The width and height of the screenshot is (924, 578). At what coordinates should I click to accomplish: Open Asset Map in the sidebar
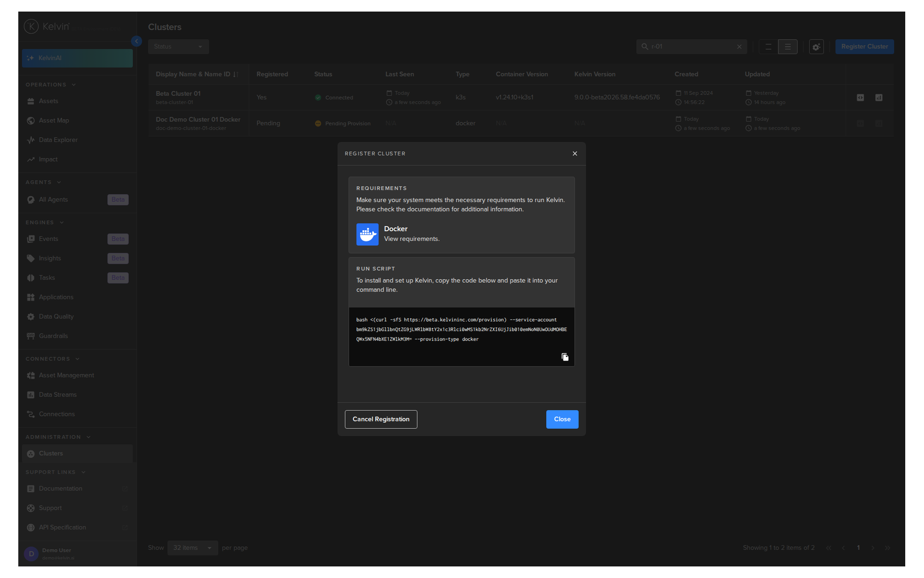point(77,120)
